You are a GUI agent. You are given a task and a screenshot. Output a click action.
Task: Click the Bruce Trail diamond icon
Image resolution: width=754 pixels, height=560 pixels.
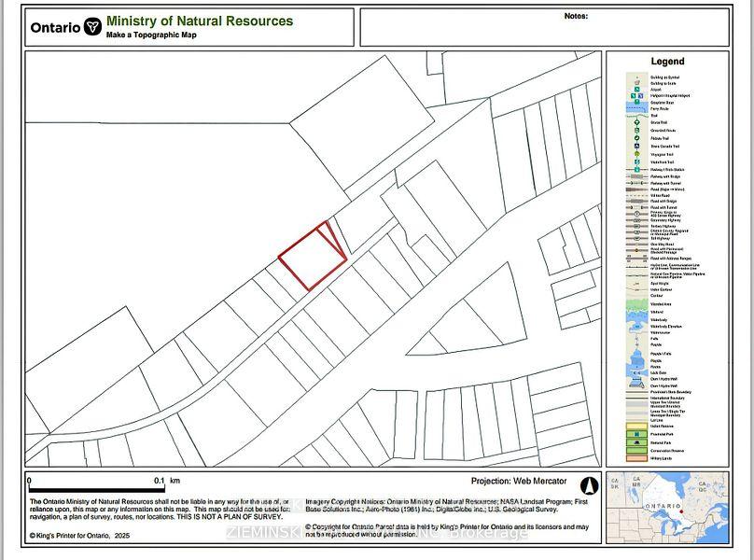click(636, 122)
